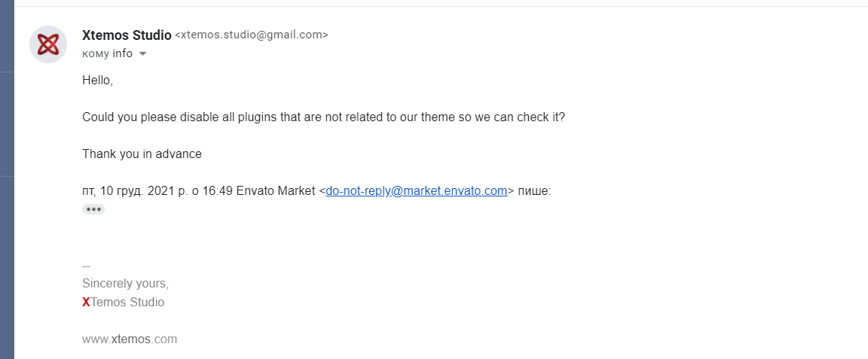Open the do-not-reply@market.envato.com link
The height and width of the screenshot is (359, 868).
(416, 191)
